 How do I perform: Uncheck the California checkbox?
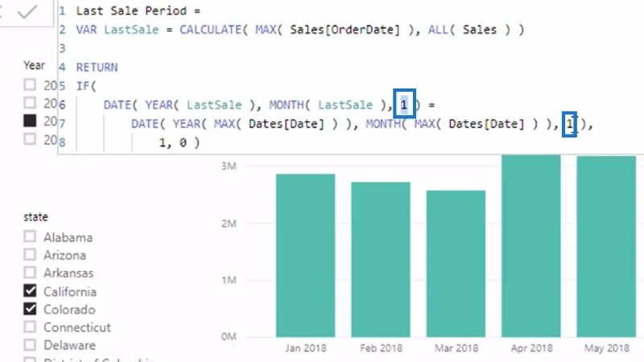(30, 290)
